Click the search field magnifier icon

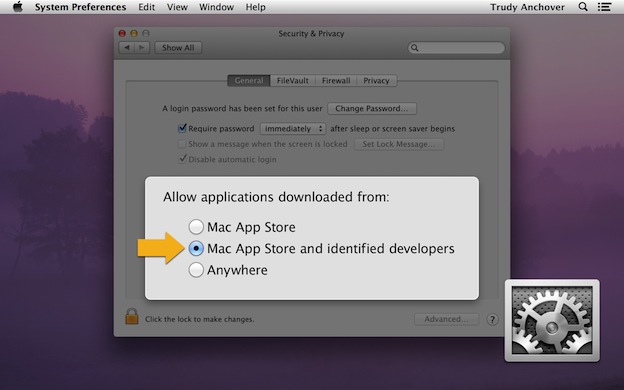(x=415, y=48)
